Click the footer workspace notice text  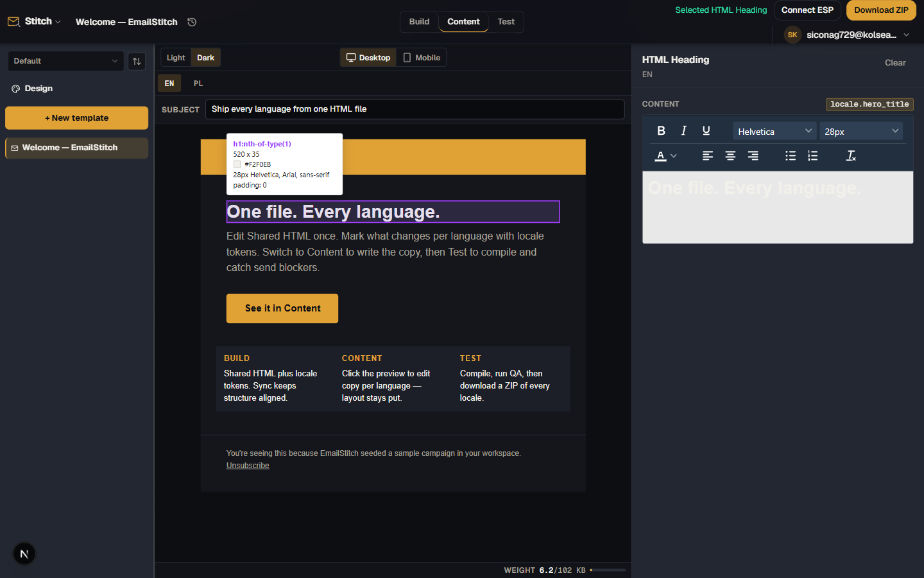(x=373, y=453)
